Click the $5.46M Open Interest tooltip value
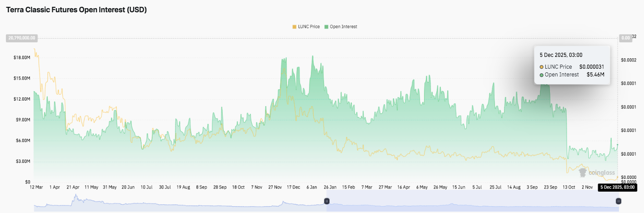Image resolution: width=644 pixels, height=213 pixels. [x=595, y=75]
